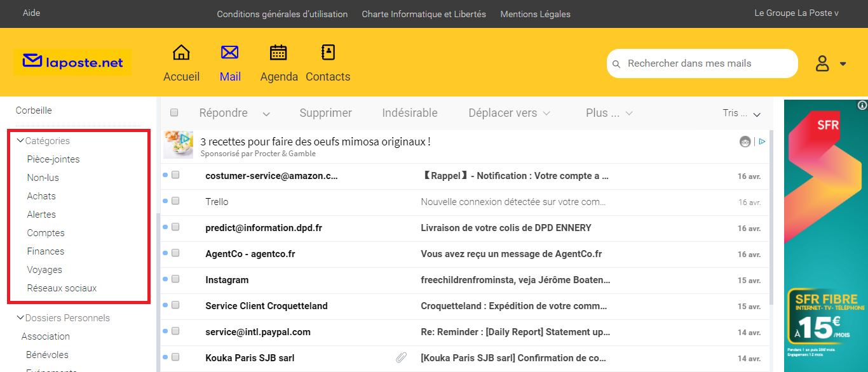Image resolution: width=868 pixels, height=372 pixels.
Task: Open the Agenda calendar icon
Action: [278, 53]
